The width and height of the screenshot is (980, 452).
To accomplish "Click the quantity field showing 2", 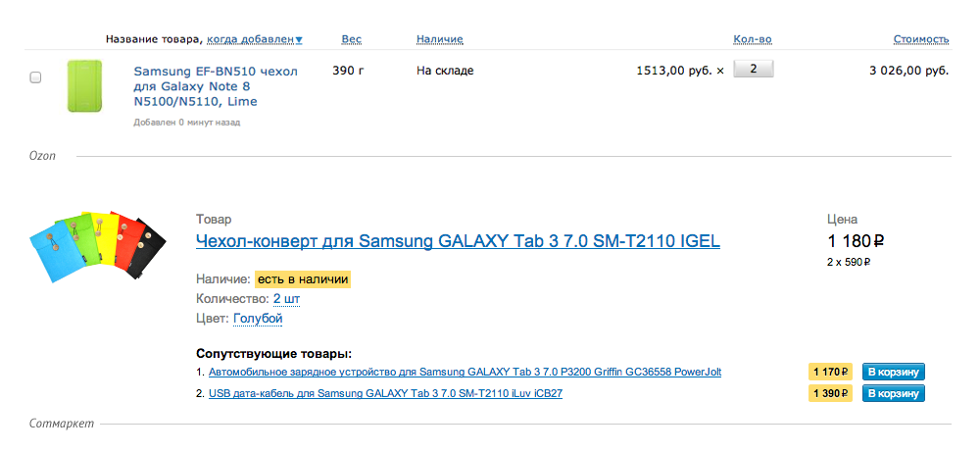I will 753,70.
